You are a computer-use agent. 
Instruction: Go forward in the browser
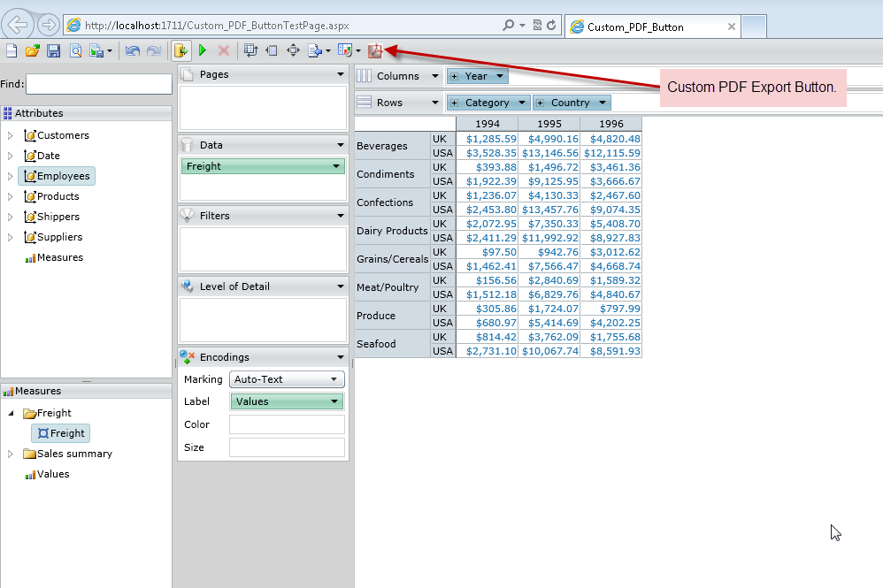[49, 25]
